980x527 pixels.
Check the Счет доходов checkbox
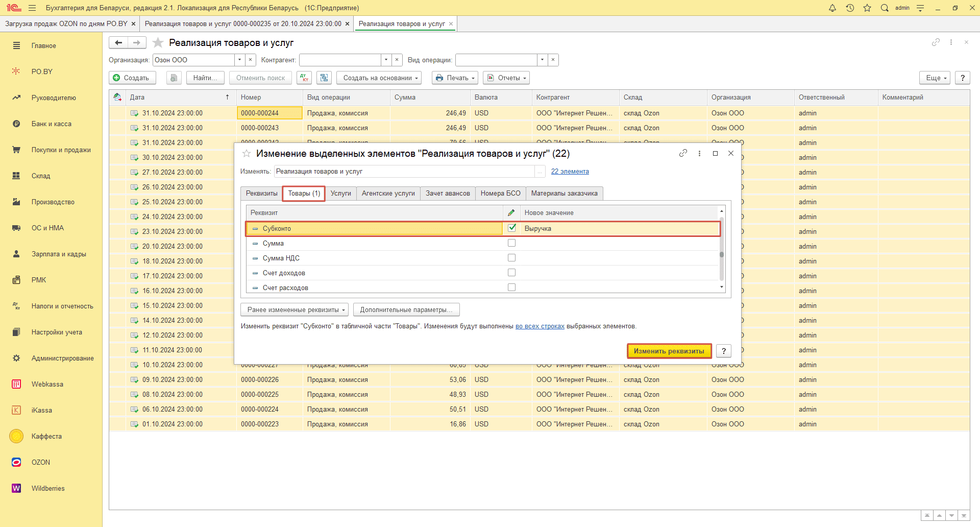511,273
